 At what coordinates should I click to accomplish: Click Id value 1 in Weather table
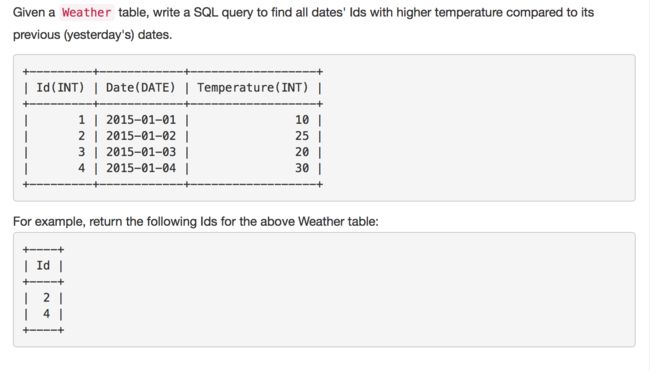(x=81, y=120)
